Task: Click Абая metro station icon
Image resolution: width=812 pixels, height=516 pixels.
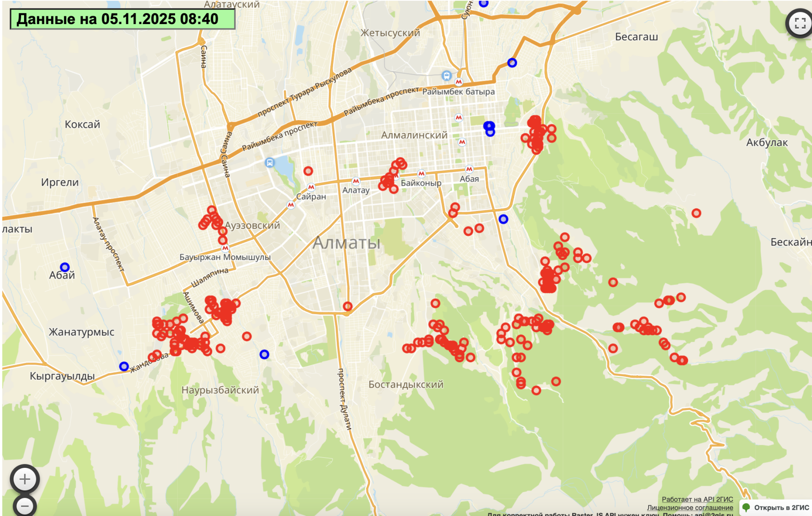Action: [x=469, y=169]
